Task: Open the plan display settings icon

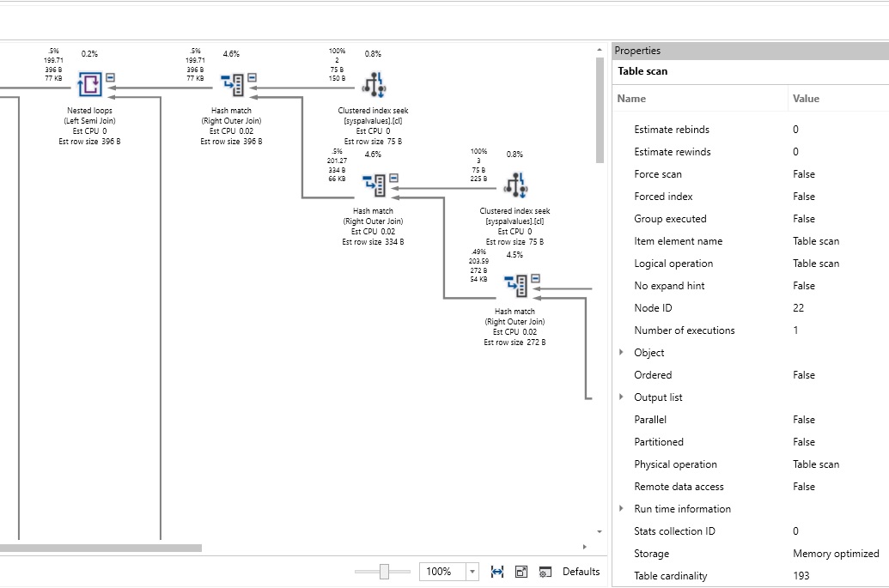Action: click(x=545, y=572)
